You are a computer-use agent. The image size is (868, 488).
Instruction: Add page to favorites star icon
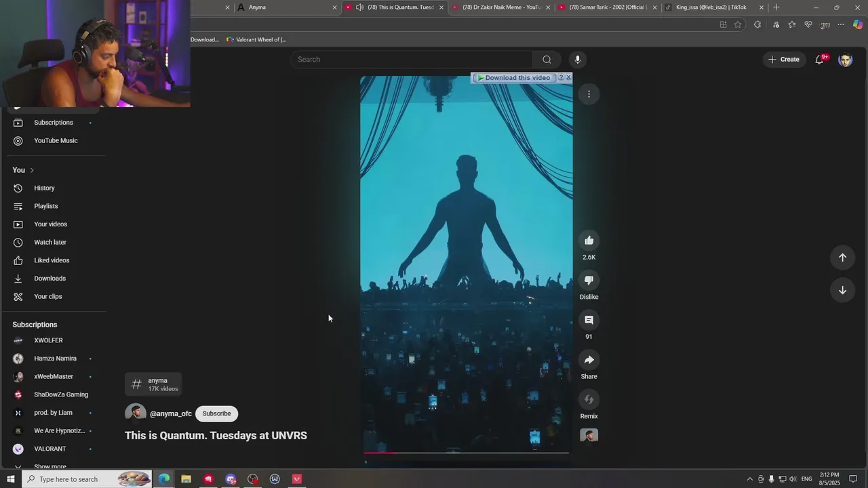(x=738, y=25)
